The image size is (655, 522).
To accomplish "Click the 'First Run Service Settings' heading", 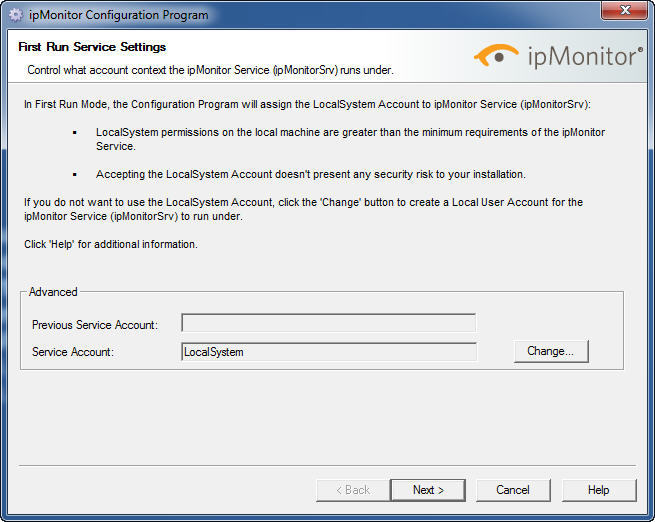I will click(x=92, y=47).
